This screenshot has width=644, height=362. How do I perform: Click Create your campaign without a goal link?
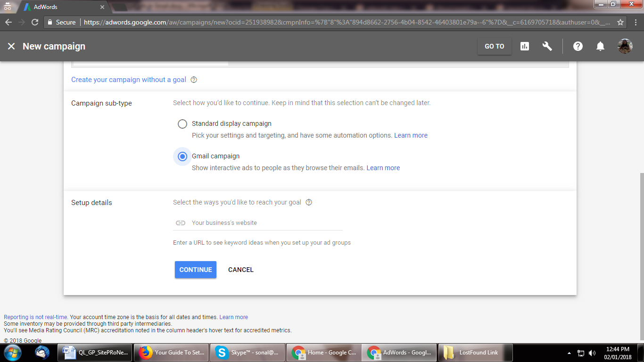[x=129, y=80]
